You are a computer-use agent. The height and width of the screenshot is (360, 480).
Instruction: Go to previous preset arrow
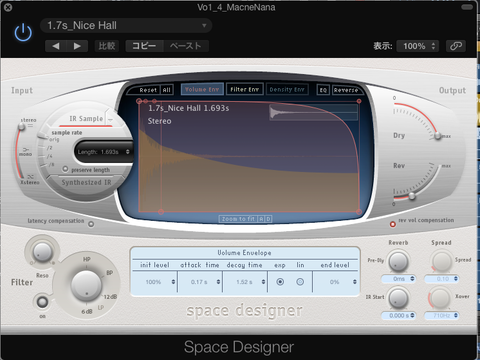pos(56,46)
